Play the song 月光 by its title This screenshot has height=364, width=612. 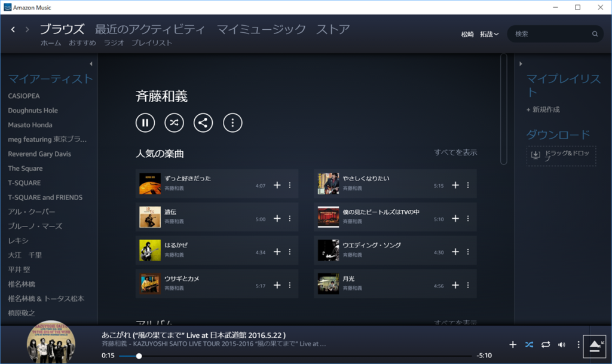[x=348, y=279]
